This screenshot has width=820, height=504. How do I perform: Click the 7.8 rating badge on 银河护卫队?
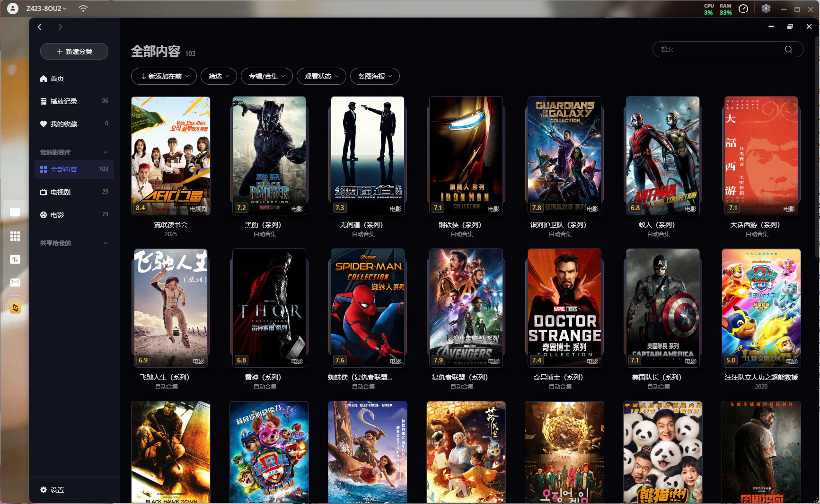click(x=537, y=208)
